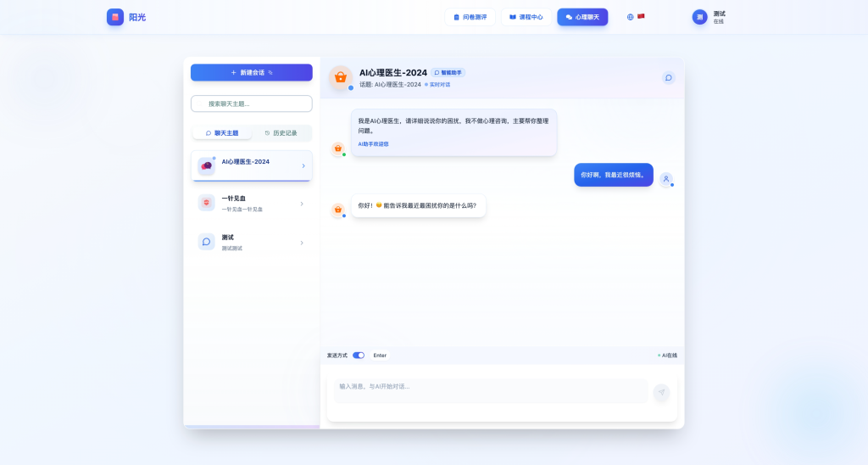
Task: Click the AI心理医生-2024 basket avatar in header
Action: click(341, 77)
